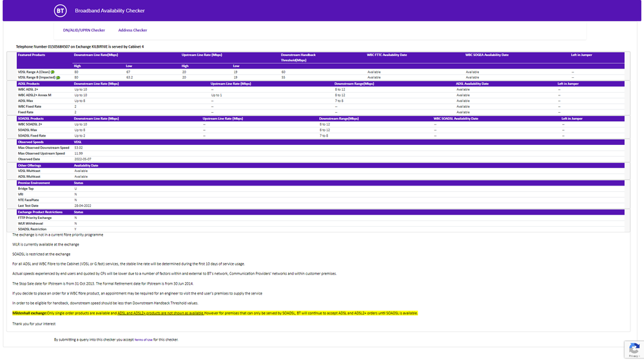This screenshot has height=362, width=644.
Task: Select the ADSL Products section header
Action: click(x=29, y=84)
